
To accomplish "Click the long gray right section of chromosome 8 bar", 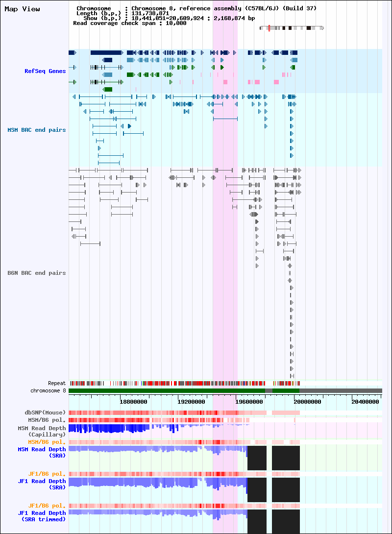I will 341,390.
